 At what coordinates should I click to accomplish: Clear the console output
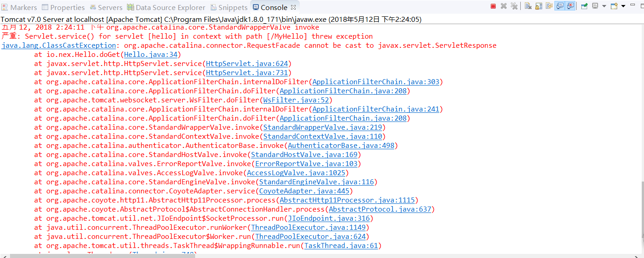point(528,6)
